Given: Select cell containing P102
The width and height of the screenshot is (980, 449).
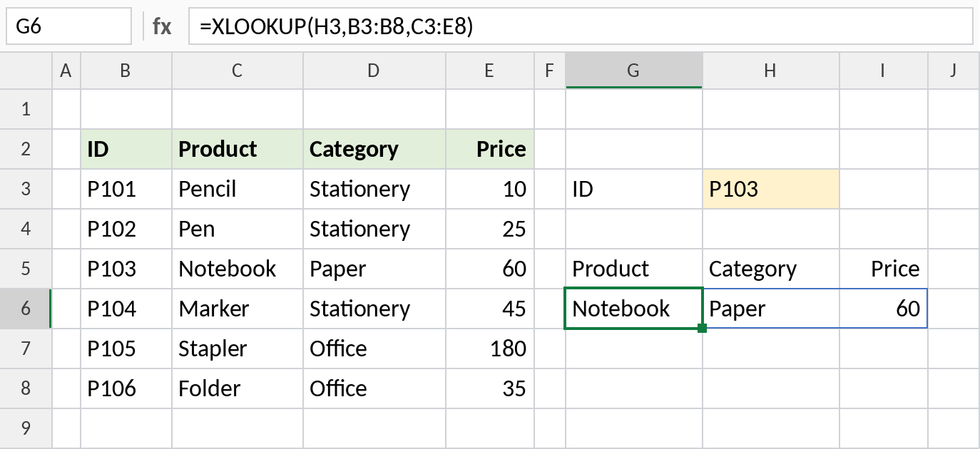Looking at the screenshot, I should click(x=126, y=229).
